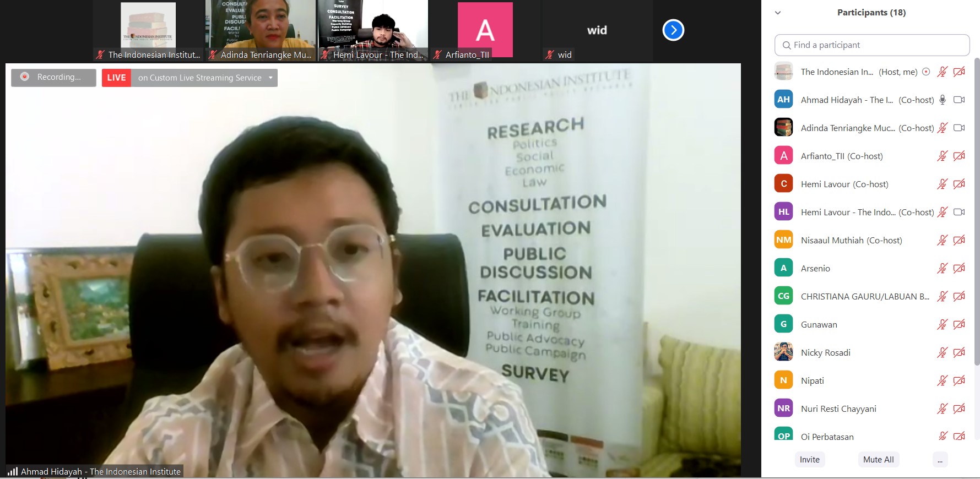Click the Invite button
The image size is (980, 479).
coord(809,460)
